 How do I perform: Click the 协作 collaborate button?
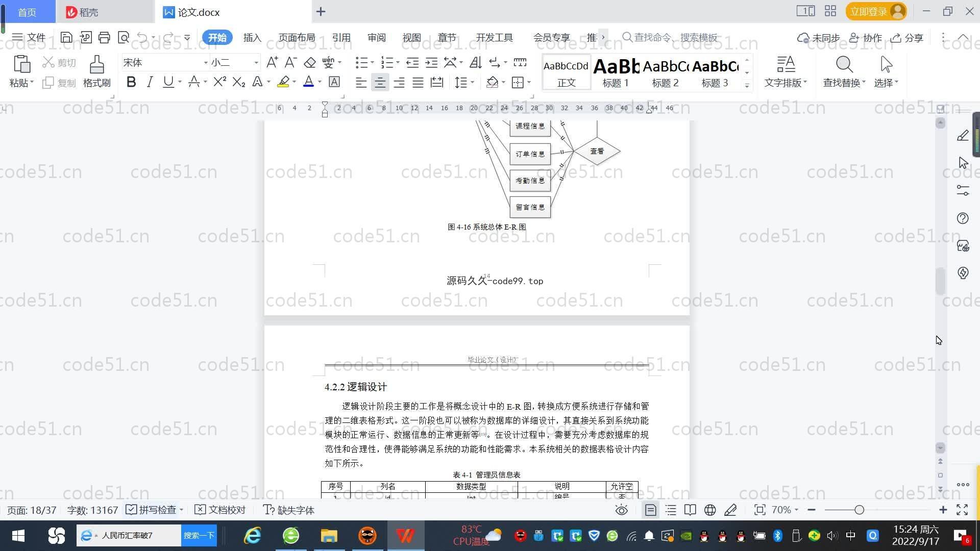(866, 38)
